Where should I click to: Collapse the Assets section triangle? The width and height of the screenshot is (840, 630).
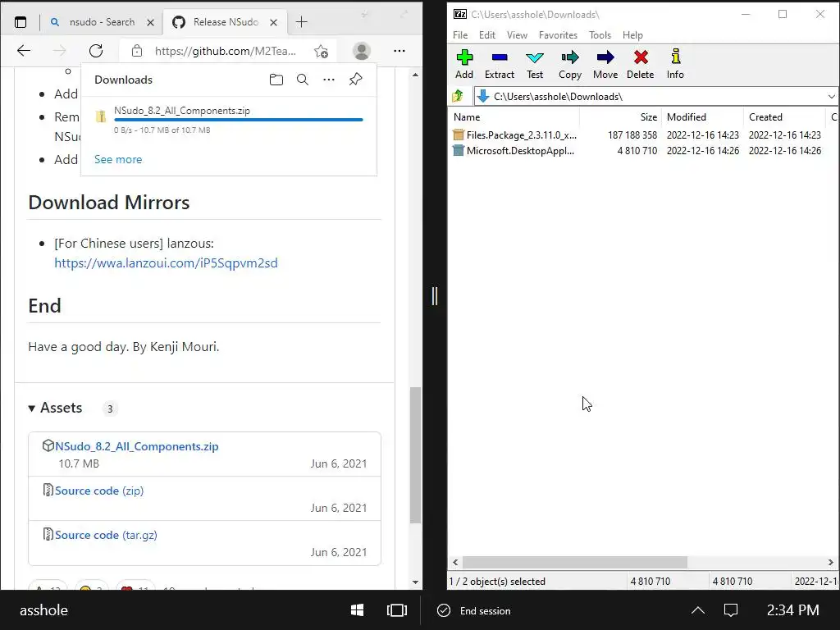pyautogui.click(x=32, y=409)
